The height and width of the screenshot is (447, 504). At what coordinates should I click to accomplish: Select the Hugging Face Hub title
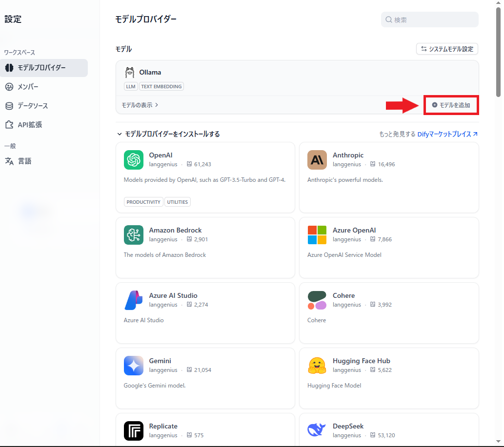coord(361,361)
